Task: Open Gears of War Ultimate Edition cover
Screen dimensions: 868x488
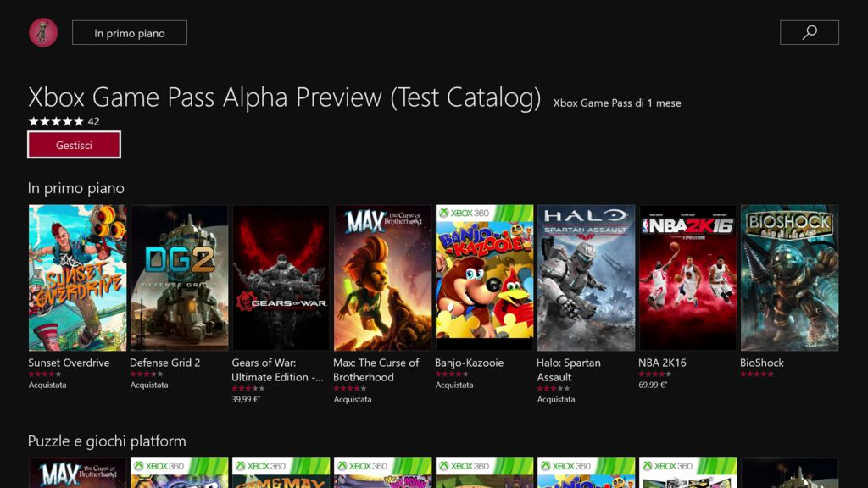Action: (x=281, y=277)
